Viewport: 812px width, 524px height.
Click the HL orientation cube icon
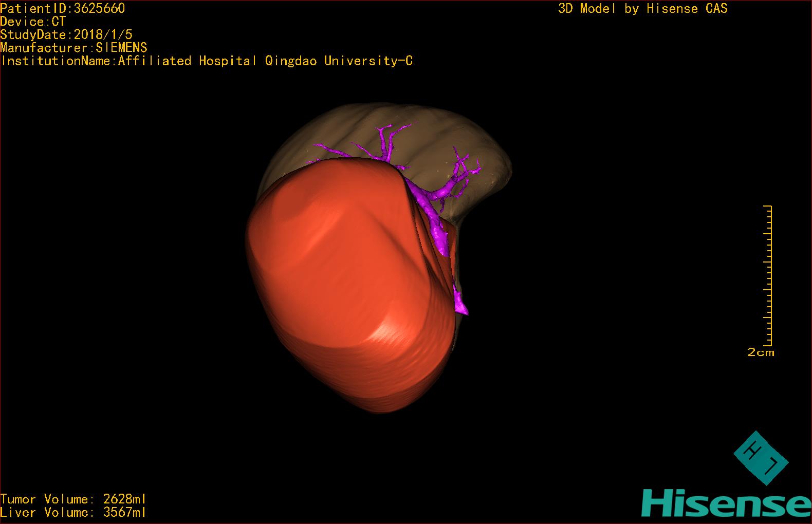[x=761, y=458]
